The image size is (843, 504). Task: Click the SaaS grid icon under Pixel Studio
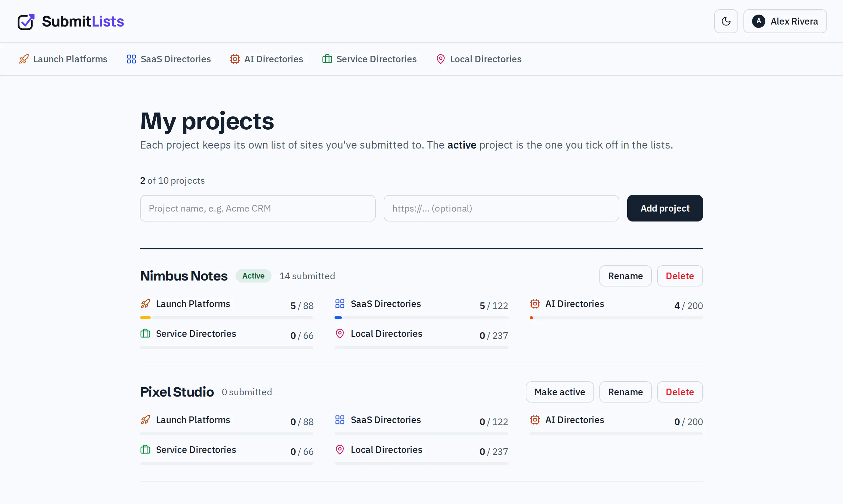340,420
